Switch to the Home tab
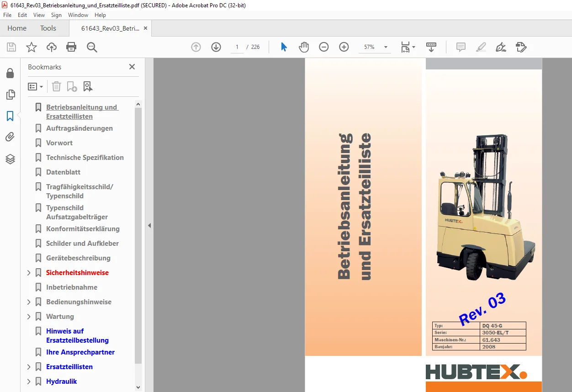The image size is (572, 392). point(17,28)
